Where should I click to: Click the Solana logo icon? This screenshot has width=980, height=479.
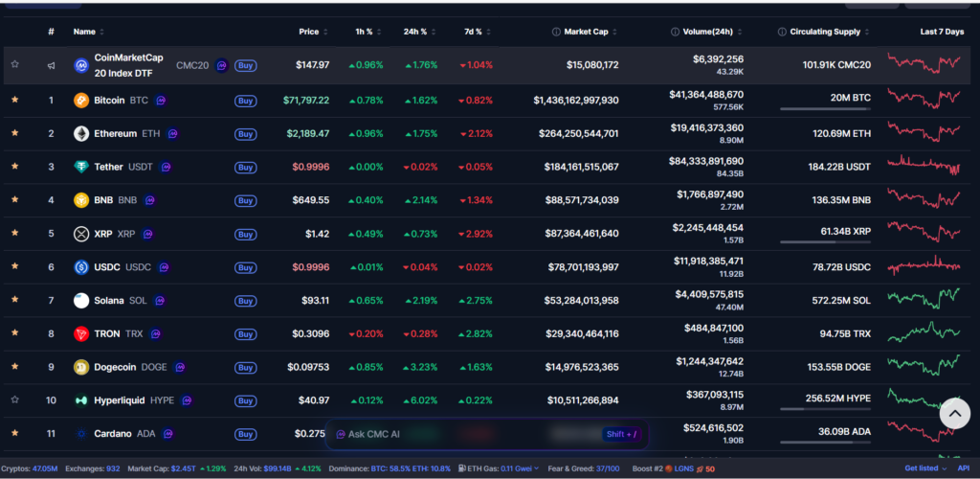pyautogui.click(x=81, y=300)
